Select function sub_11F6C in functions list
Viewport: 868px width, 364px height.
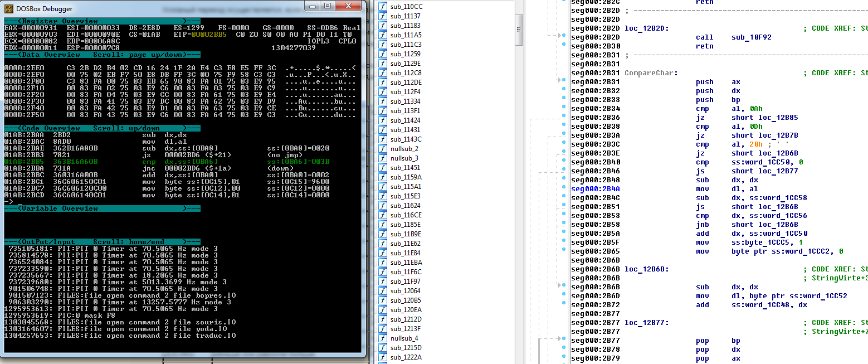pyautogui.click(x=406, y=271)
